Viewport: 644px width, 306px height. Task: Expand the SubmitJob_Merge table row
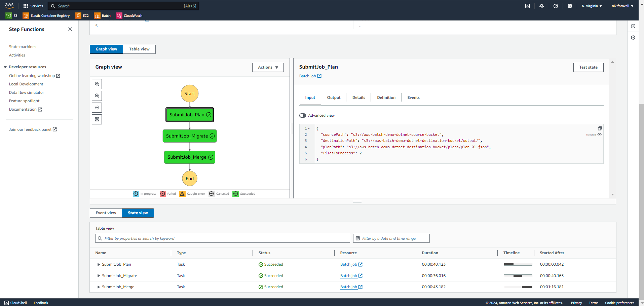[99, 287]
